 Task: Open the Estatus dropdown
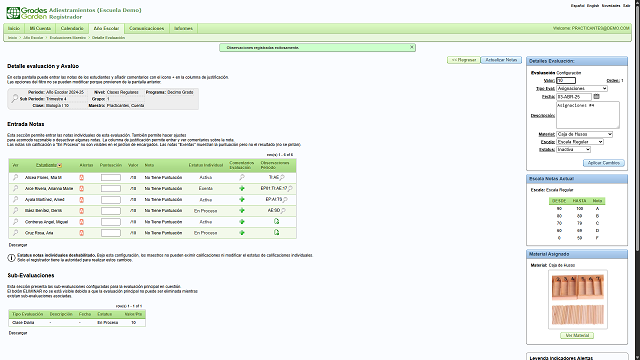pyautogui.click(x=573, y=150)
